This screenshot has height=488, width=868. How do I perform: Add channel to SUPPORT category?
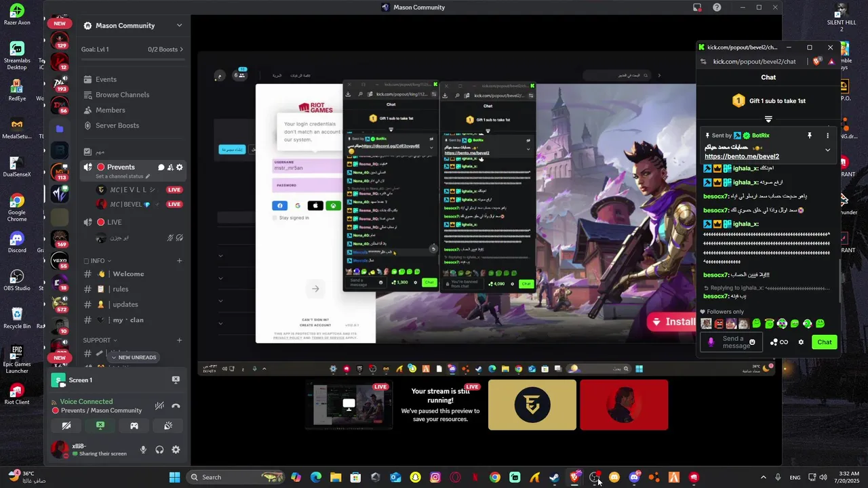point(179,340)
